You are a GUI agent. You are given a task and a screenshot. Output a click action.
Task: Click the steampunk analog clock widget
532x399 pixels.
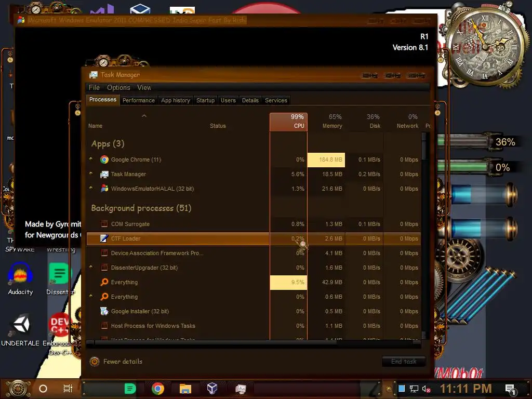pos(485,46)
